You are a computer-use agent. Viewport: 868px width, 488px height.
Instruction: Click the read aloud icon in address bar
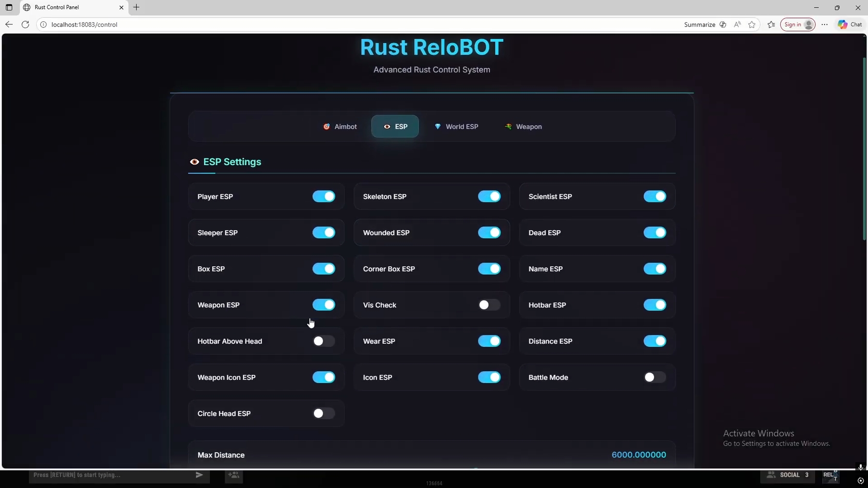737,24
